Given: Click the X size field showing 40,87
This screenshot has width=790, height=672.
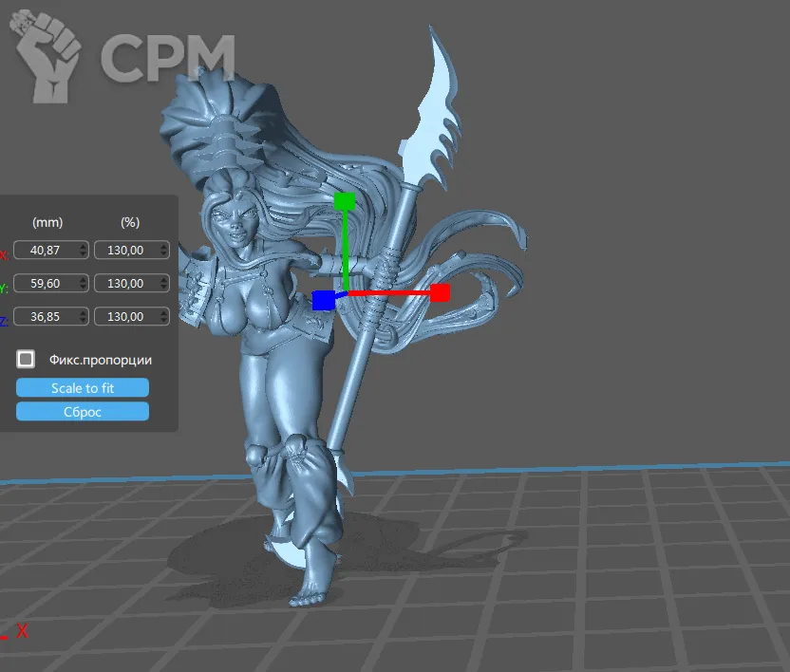Looking at the screenshot, I should tap(47, 251).
